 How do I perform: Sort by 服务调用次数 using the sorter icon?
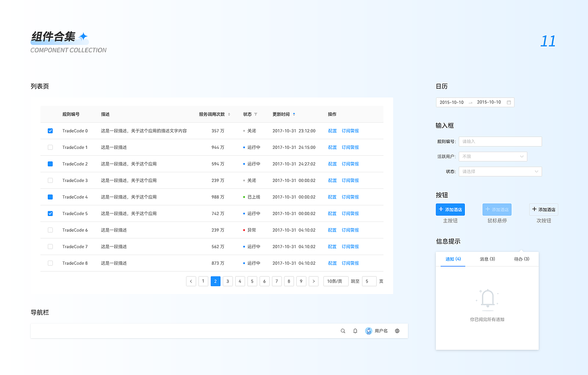click(x=228, y=114)
